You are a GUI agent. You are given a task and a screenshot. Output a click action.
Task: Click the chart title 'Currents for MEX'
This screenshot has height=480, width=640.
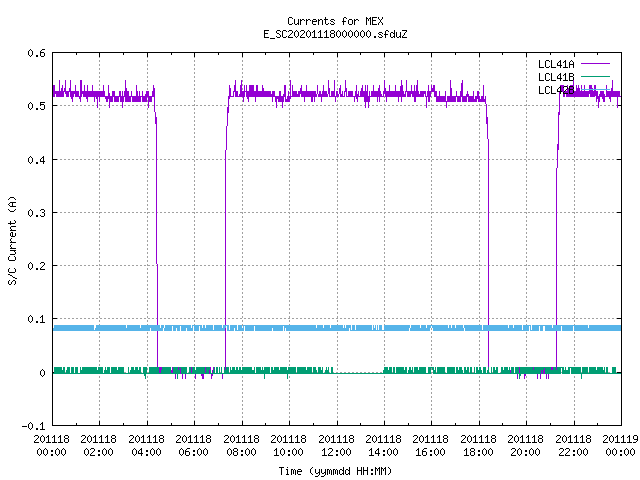335,21
